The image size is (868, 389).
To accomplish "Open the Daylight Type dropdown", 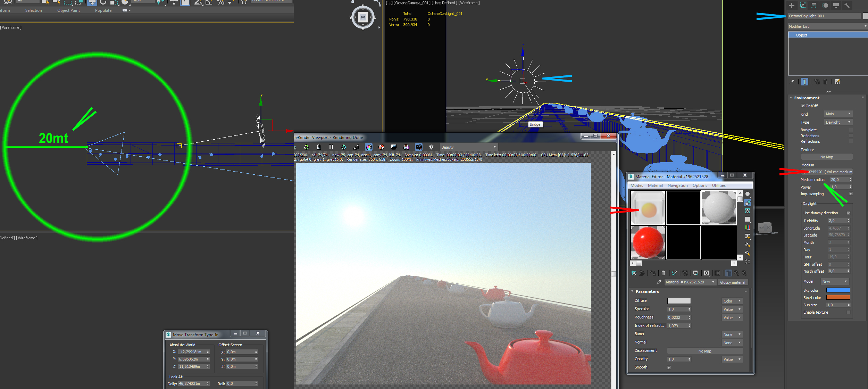I will (838, 122).
